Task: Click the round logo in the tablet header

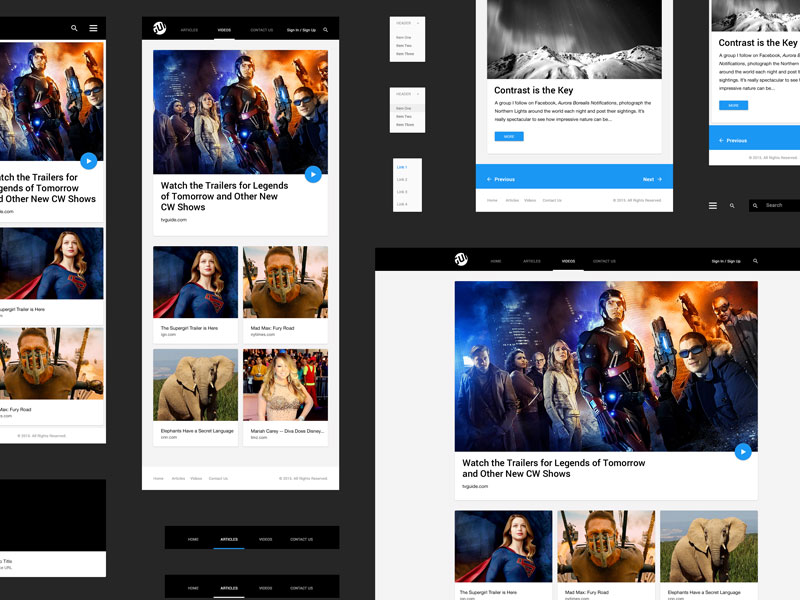Action: click(159, 29)
